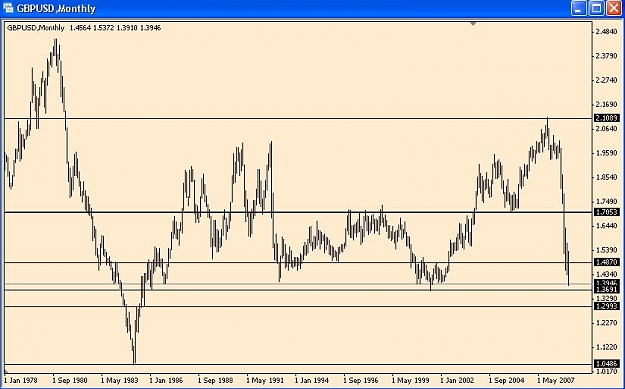625x389 pixels.
Task: Click the 1.9590 price scale value
Action: pyautogui.click(x=606, y=153)
